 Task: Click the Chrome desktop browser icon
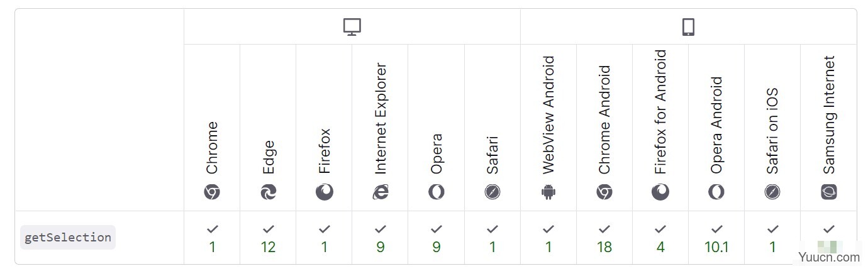[x=212, y=192]
